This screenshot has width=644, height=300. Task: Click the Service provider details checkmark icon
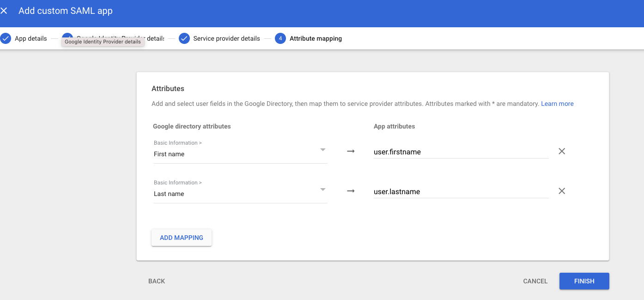click(184, 38)
